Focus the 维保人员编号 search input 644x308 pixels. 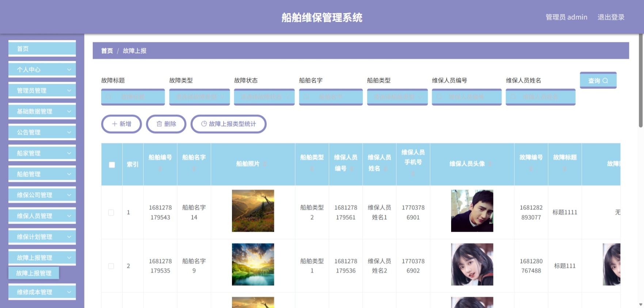pyautogui.click(x=466, y=97)
